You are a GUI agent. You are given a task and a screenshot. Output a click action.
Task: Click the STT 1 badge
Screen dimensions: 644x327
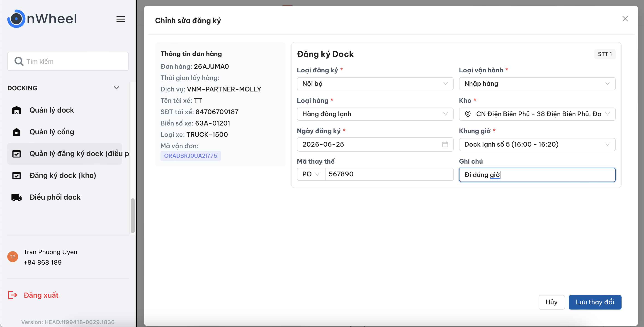tap(605, 54)
